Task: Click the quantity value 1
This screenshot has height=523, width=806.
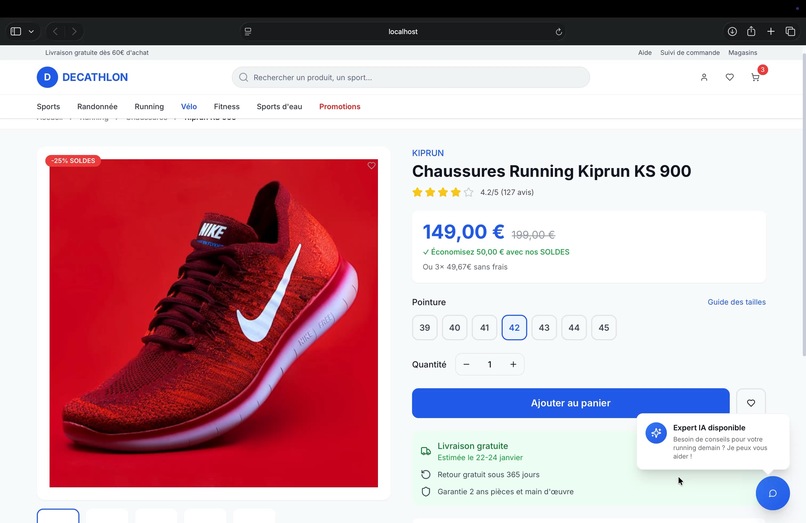Action: [489, 364]
